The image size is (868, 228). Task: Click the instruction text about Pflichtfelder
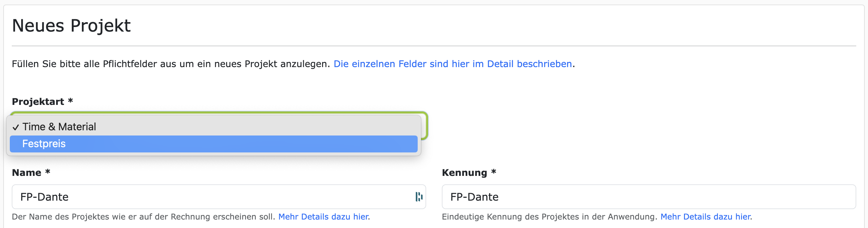tap(168, 64)
